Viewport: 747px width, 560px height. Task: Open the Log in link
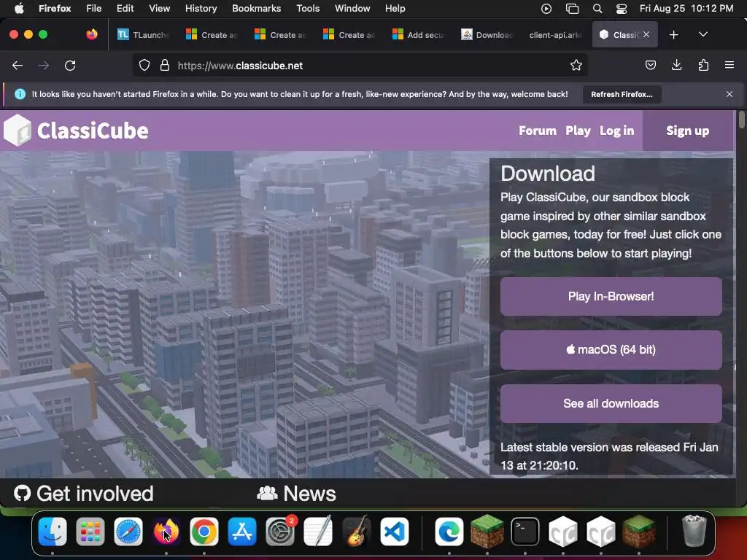click(616, 131)
